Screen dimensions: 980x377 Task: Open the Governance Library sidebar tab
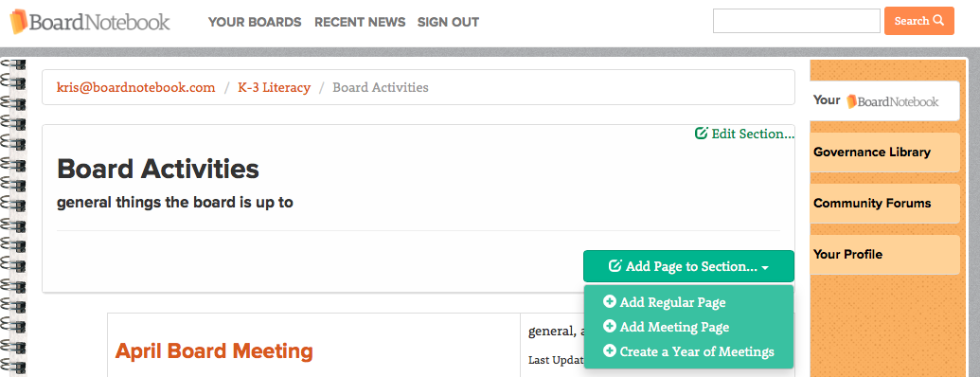tap(884, 152)
